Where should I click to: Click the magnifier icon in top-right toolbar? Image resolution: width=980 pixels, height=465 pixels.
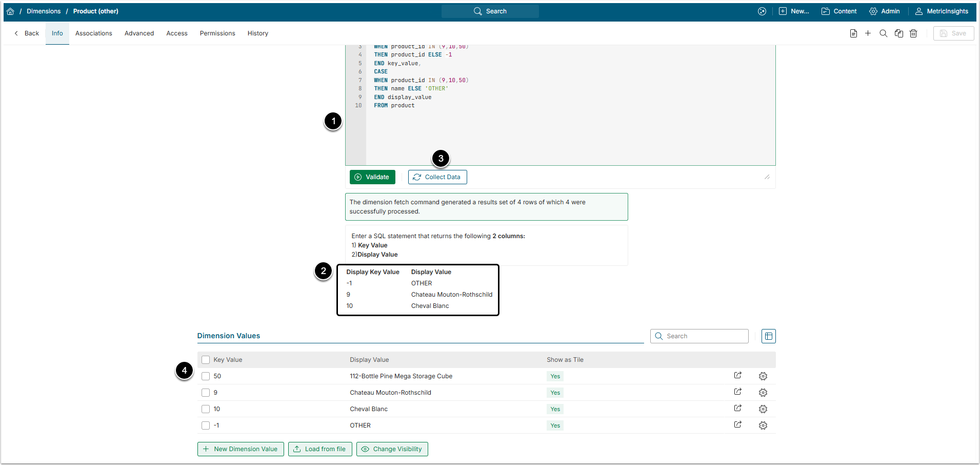coord(883,33)
